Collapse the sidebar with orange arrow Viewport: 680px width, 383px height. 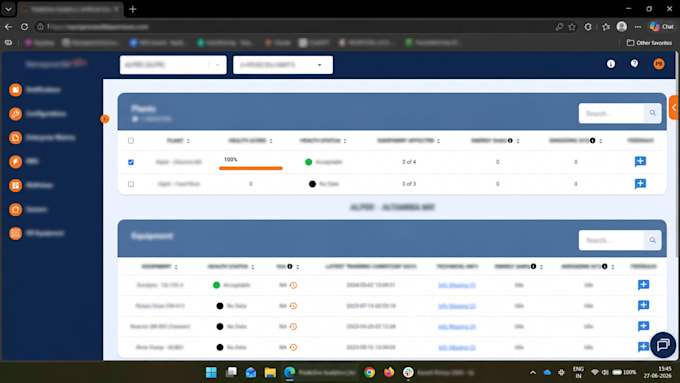point(105,119)
